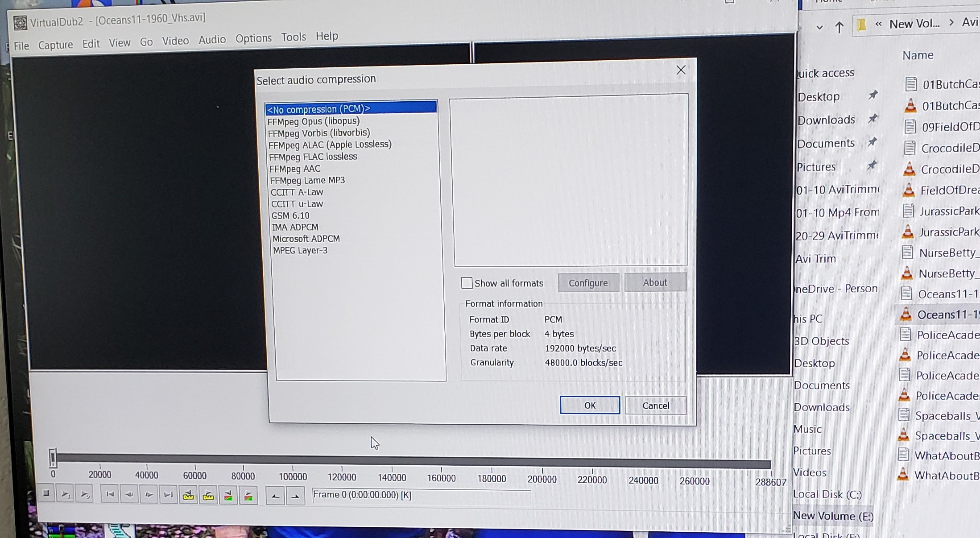Click the previous scene scan icon
This screenshot has height=538, width=980.
228,496
